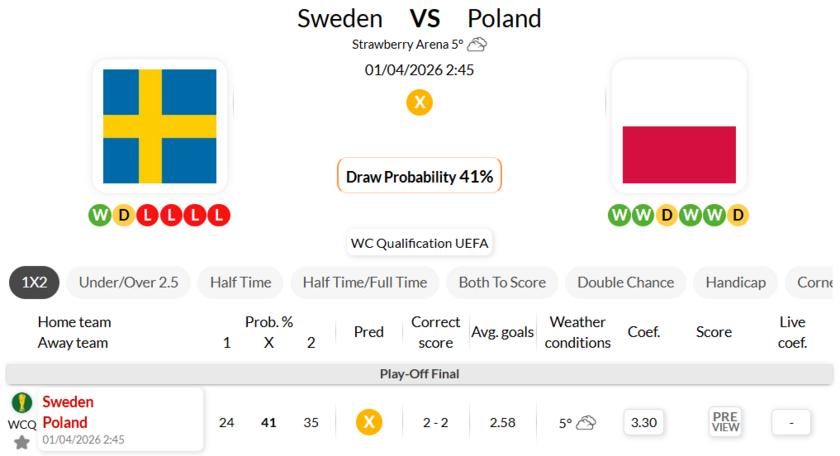The image size is (840, 456).
Task: Click the Sweden flag image
Action: point(160,126)
